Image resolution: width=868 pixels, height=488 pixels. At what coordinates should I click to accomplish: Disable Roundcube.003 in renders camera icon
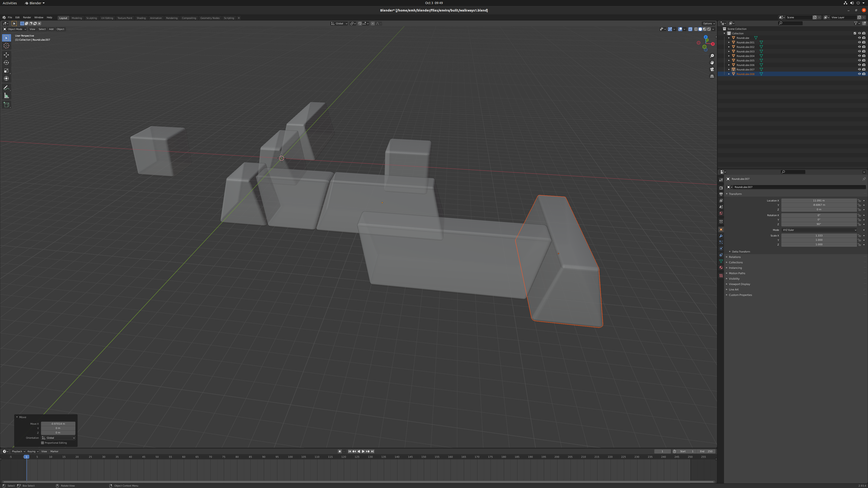[864, 52]
